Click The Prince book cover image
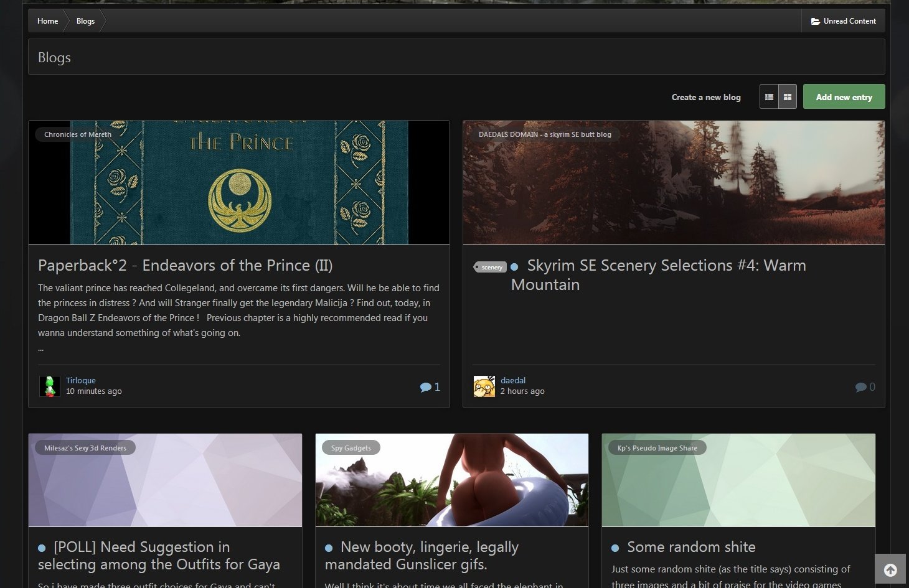 [239, 182]
